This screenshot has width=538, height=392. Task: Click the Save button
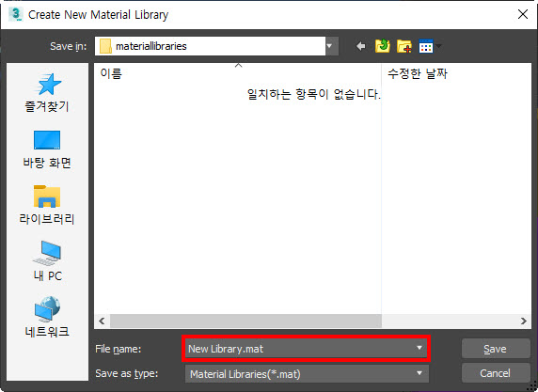pos(495,349)
